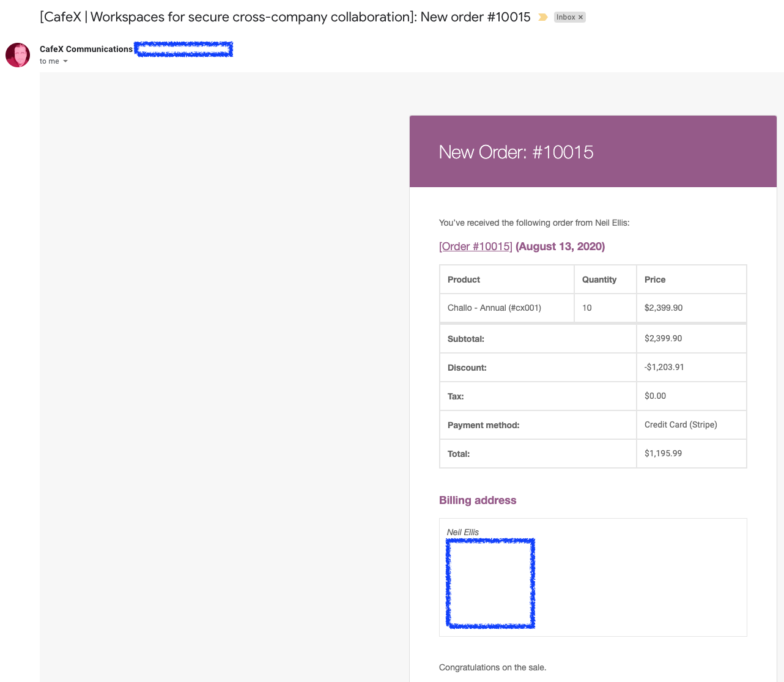Click the total value $1,195.99
The image size is (784, 682).
pos(664,453)
